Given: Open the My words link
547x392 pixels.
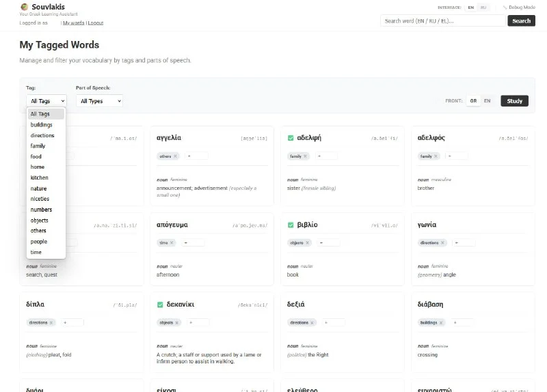Looking at the screenshot, I should point(74,23).
